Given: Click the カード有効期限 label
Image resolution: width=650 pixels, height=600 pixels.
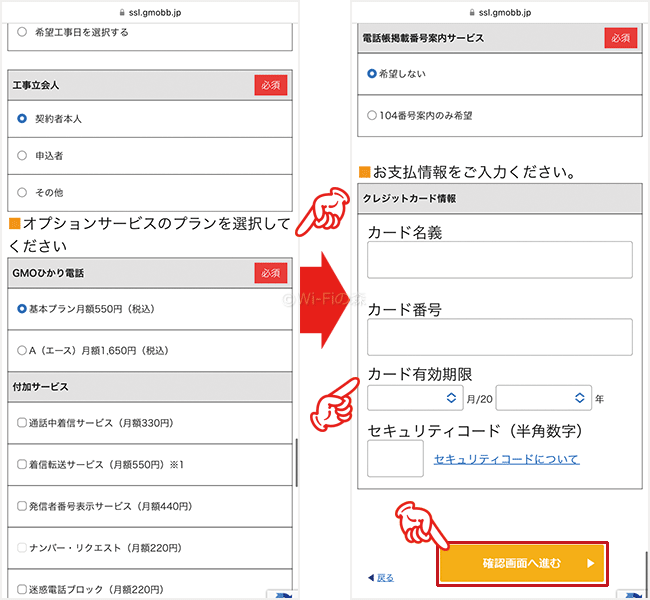Looking at the screenshot, I should point(420,374).
